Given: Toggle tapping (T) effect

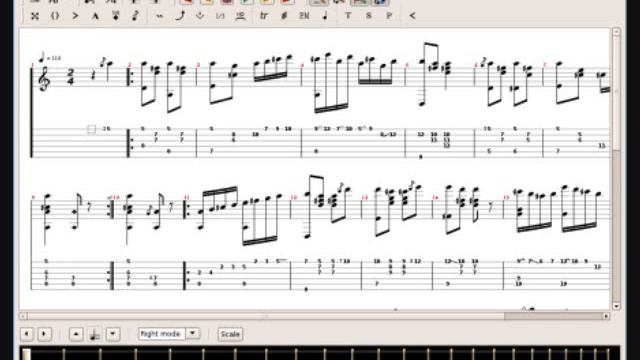Looking at the screenshot, I should pyautogui.click(x=348, y=16).
